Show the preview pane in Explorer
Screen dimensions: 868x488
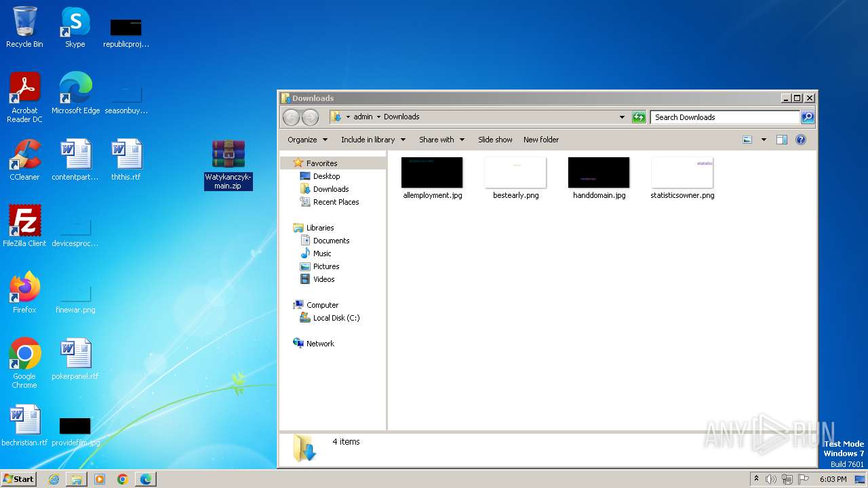pyautogui.click(x=781, y=140)
